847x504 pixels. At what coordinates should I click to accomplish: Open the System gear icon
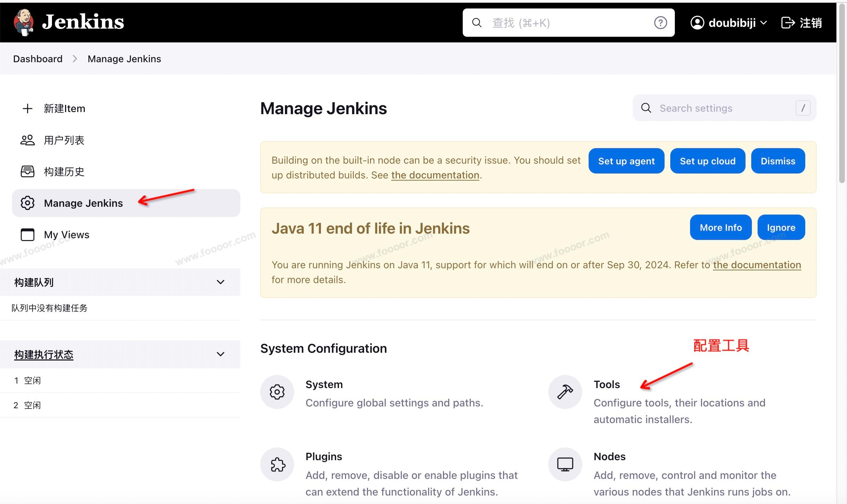277,392
